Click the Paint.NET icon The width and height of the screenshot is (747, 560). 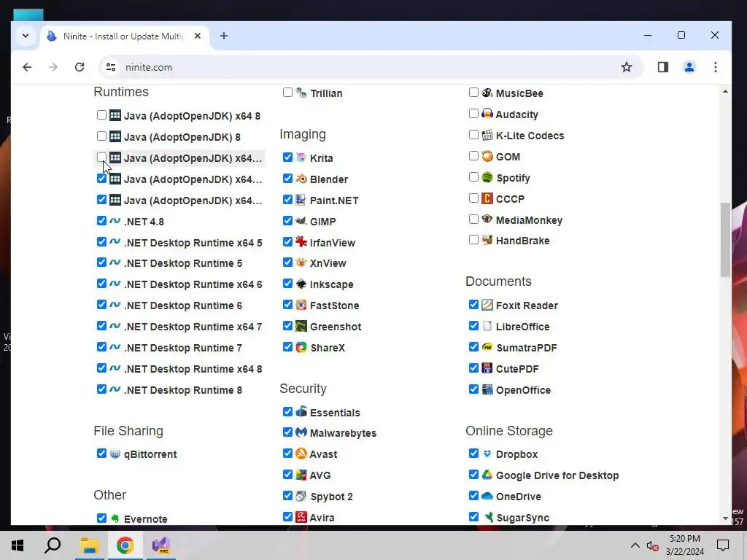click(x=301, y=200)
